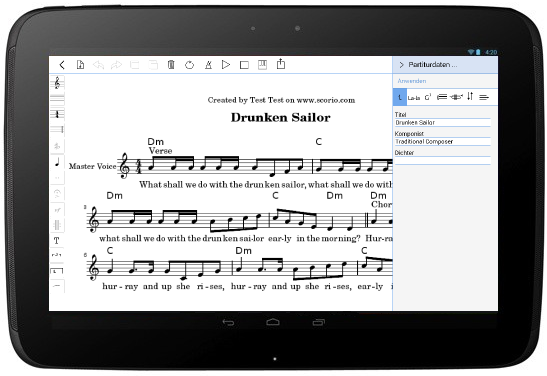Viewport: 547px width, 376px height.
Task: Start playback with the play triangle
Action: click(226, 65)
